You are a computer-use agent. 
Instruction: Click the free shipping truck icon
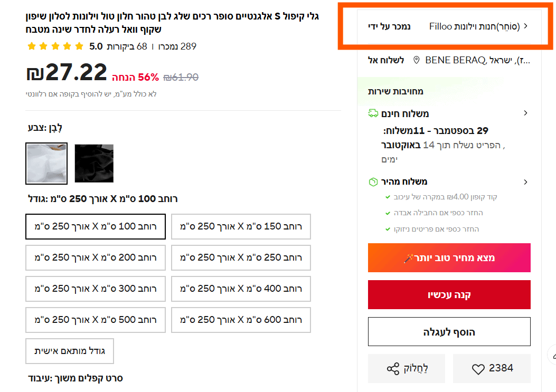point(373,113)
